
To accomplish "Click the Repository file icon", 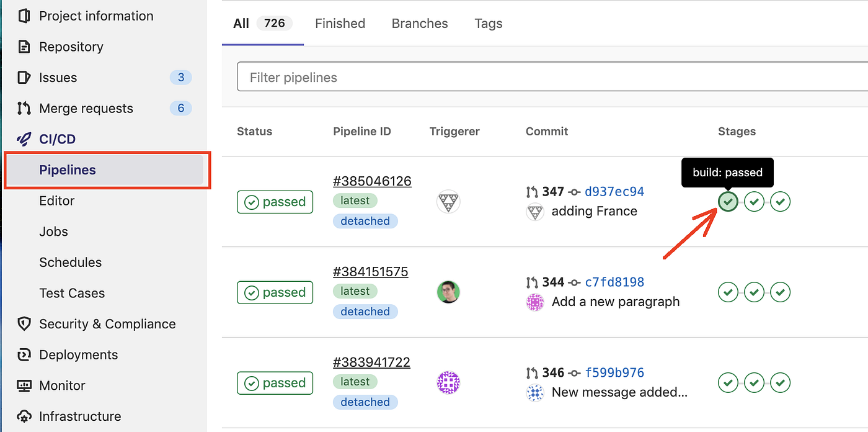I will 24,47.
